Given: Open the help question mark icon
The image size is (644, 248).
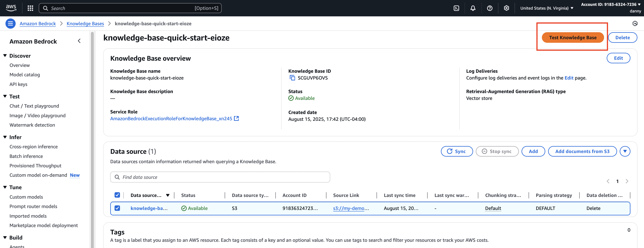Looking at the screenshot, I should (490, 8).
